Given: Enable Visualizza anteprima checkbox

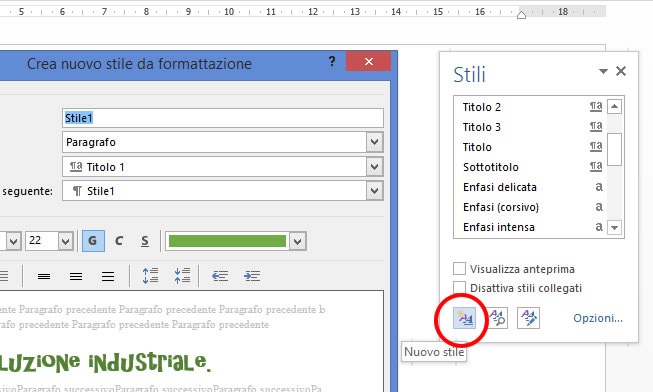Looking at the screenshot, I should (459, 269).
